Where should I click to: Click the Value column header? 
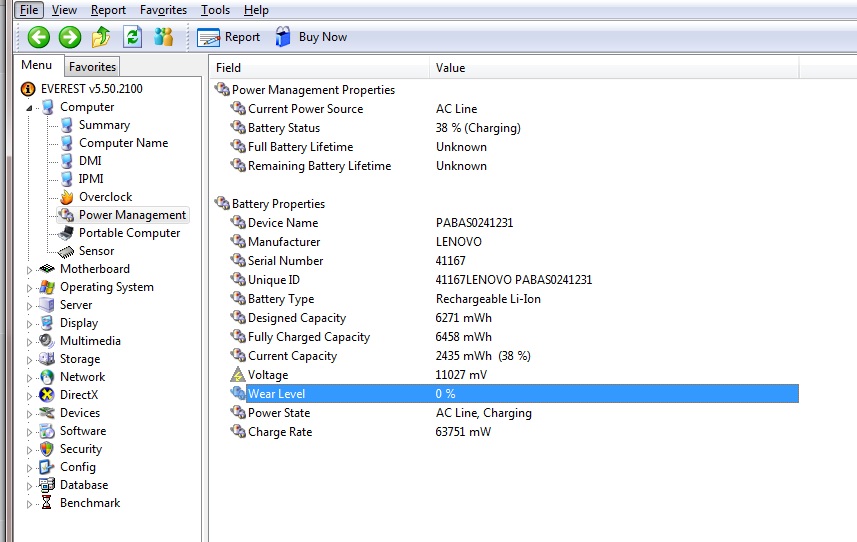(450, 68)
